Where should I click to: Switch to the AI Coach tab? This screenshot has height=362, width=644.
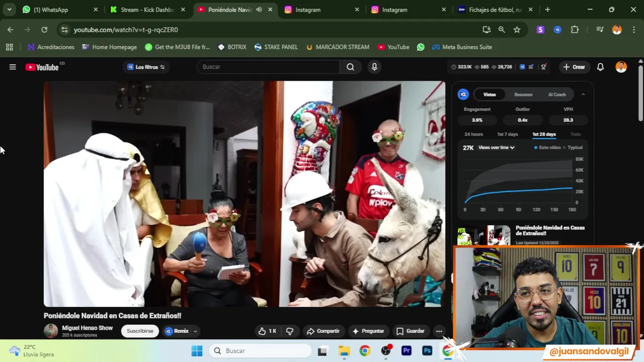click(x=557, y=95)
